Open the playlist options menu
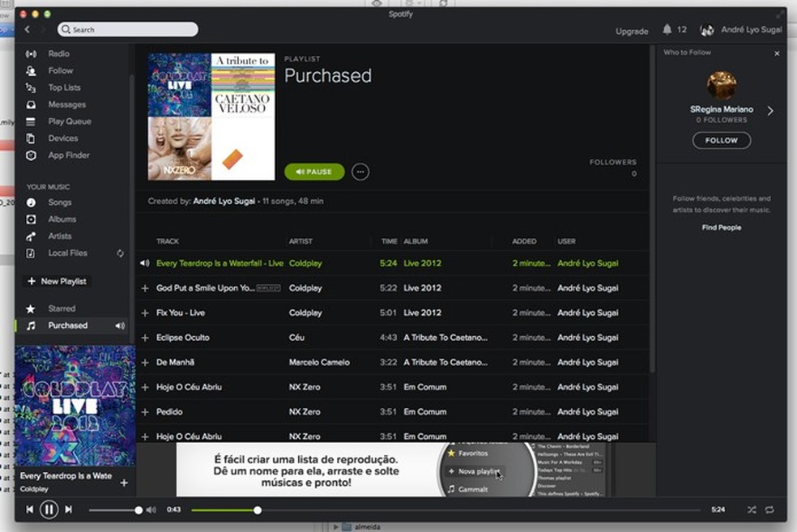Viewport: 797px width, 532px height. pyautogui.click(x=359, y=172)
